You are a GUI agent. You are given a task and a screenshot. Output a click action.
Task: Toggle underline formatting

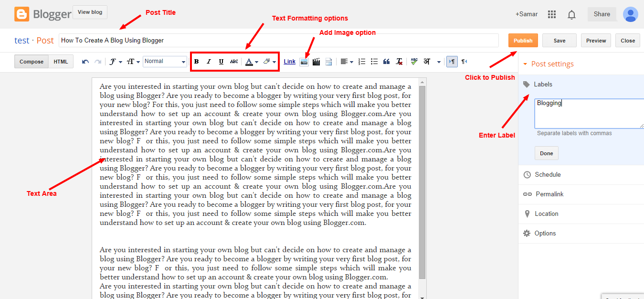click(x=221, y=62)
